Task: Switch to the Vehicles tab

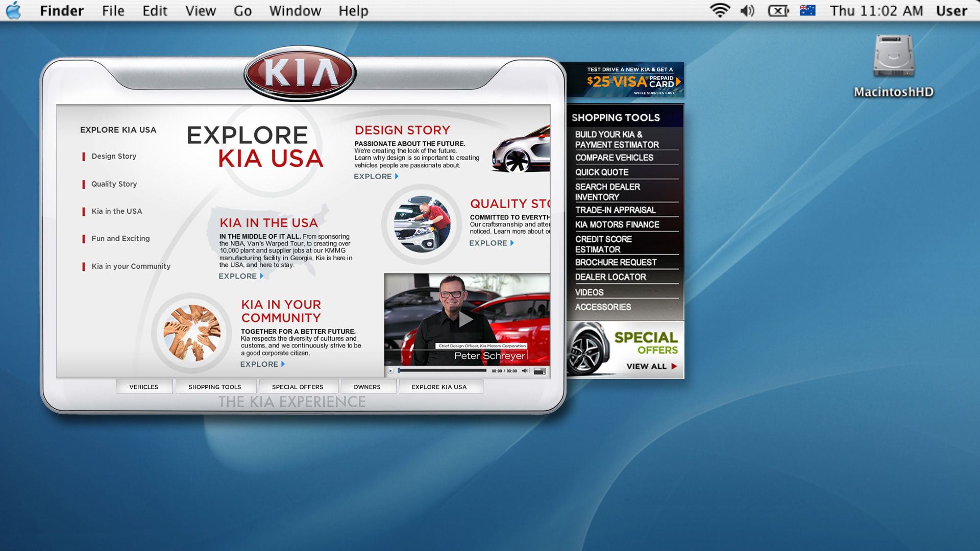Action: point(144,387)
